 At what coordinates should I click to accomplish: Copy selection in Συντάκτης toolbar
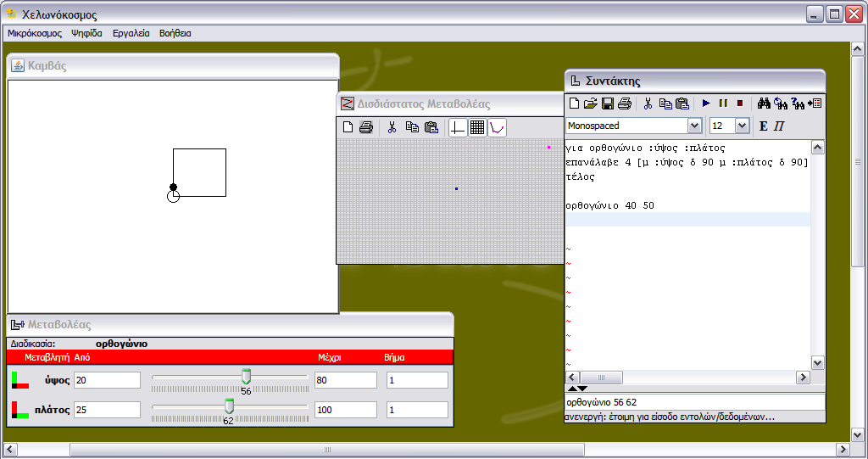click(665, 104)
